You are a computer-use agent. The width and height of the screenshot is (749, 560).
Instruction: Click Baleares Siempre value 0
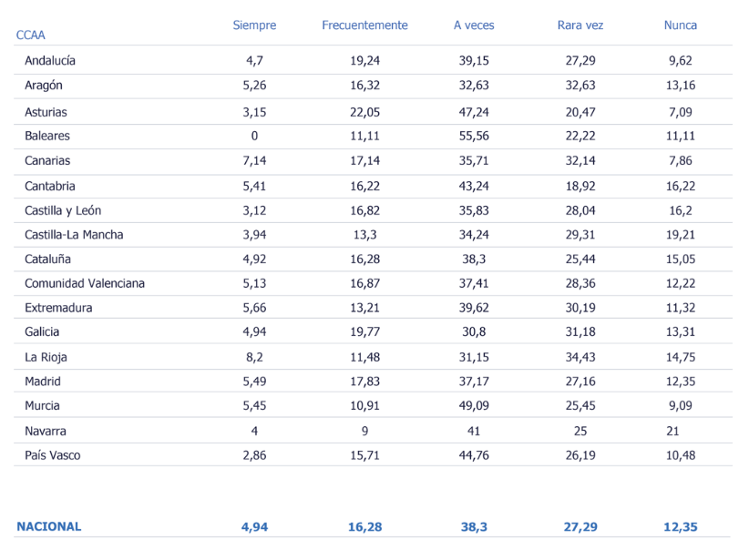tap(254, 136)
